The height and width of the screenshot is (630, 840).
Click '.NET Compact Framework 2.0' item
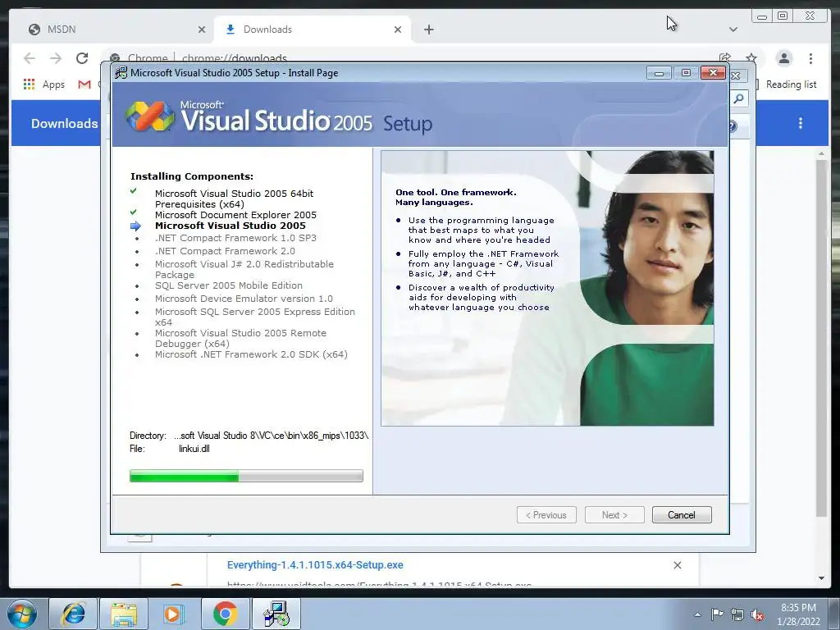pyautogui.click(x=225, y=251)
